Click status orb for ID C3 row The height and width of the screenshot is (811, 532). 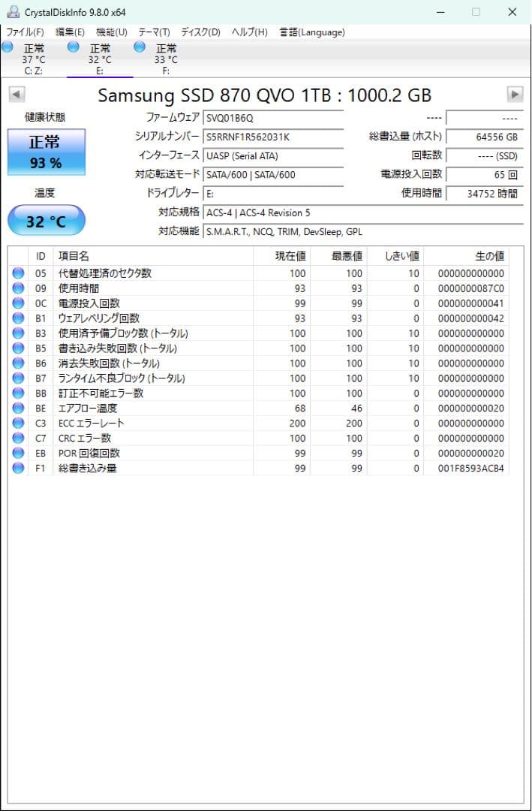click(19, 423)
